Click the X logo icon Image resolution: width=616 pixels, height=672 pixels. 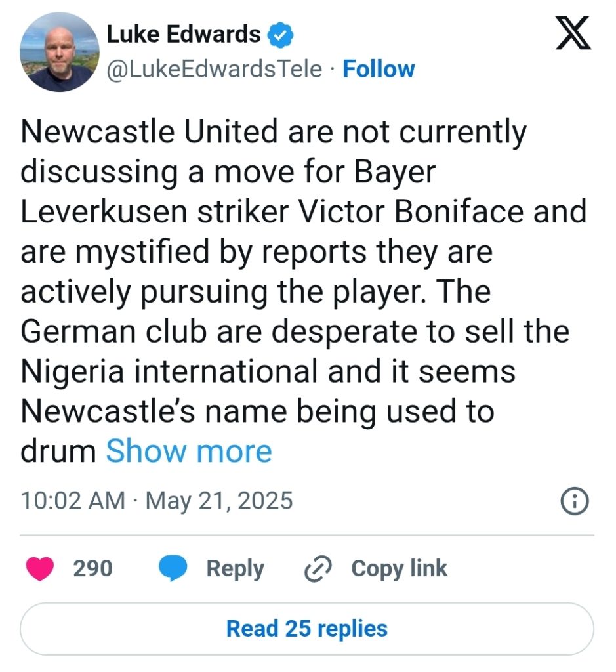(x=573, y=33)
